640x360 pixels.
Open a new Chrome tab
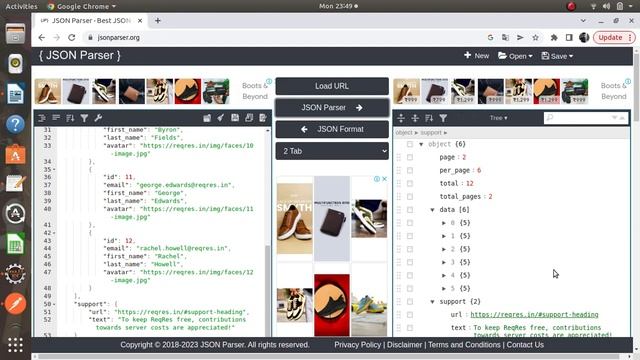(158, 21)
